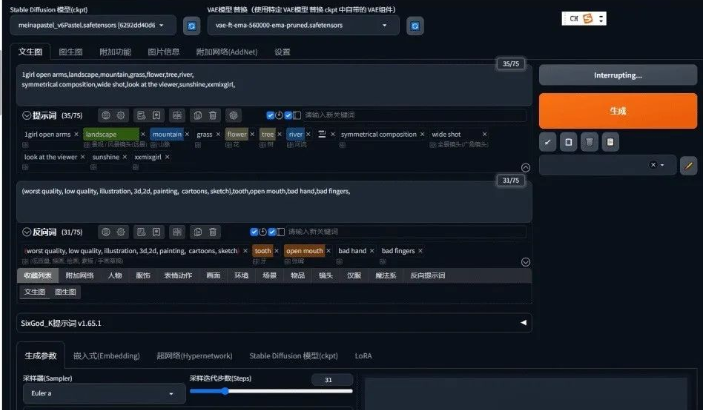Click the arrow icon below Generate button
Viewport: 703px width, 410px height.
(x=547, y=142)
